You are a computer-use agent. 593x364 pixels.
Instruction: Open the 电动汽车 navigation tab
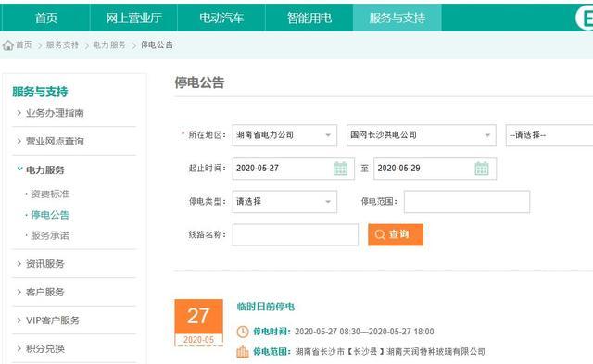pyautogui.click(x=221, y=18)
